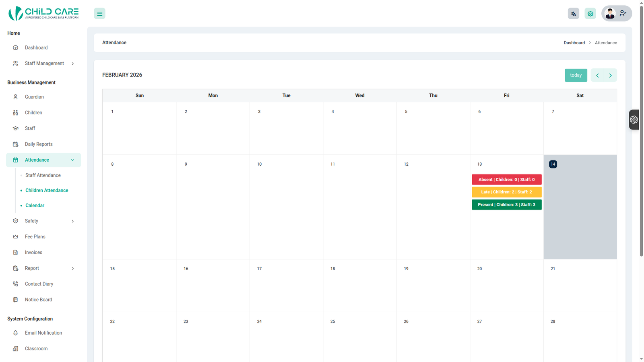The width and height of the screenshot is (644, 362).
Task: Click the Classroom icon in sidebar
Action: [x=15, y=349]
